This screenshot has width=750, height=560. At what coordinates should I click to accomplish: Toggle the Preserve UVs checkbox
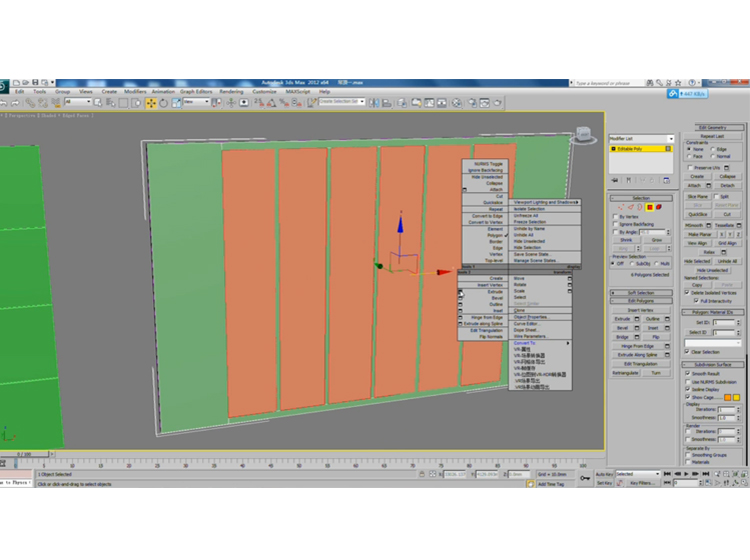pos(690,168)
